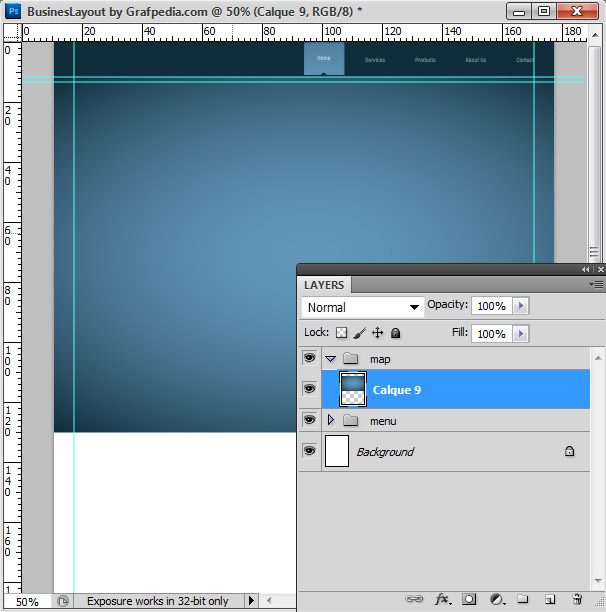The width and height of the screenshot is (606, 612).
Task: Click the Products menu item in canvas
Action: 425,60
